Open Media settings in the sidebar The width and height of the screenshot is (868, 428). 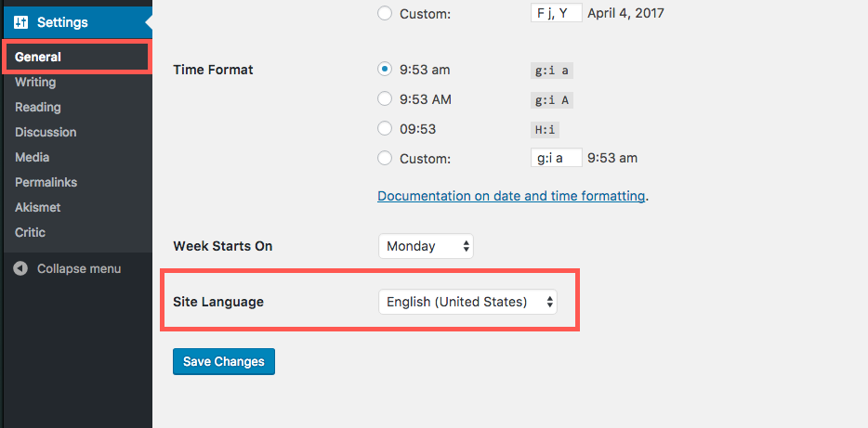click(x=33, y=157)
